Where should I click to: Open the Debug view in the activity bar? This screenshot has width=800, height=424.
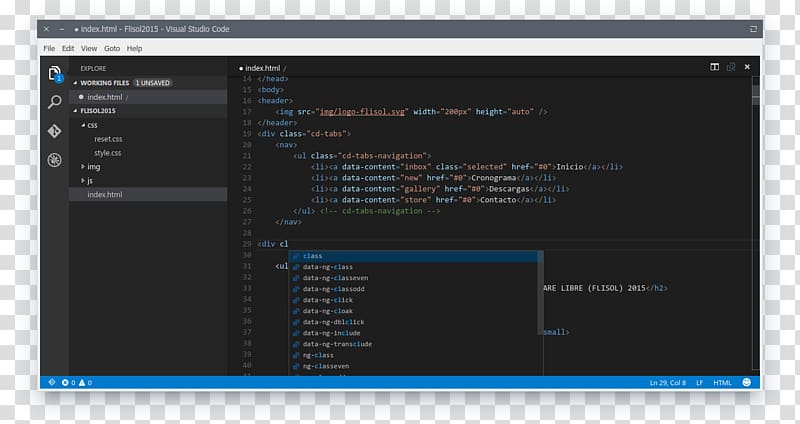click(x=55, y=160)
